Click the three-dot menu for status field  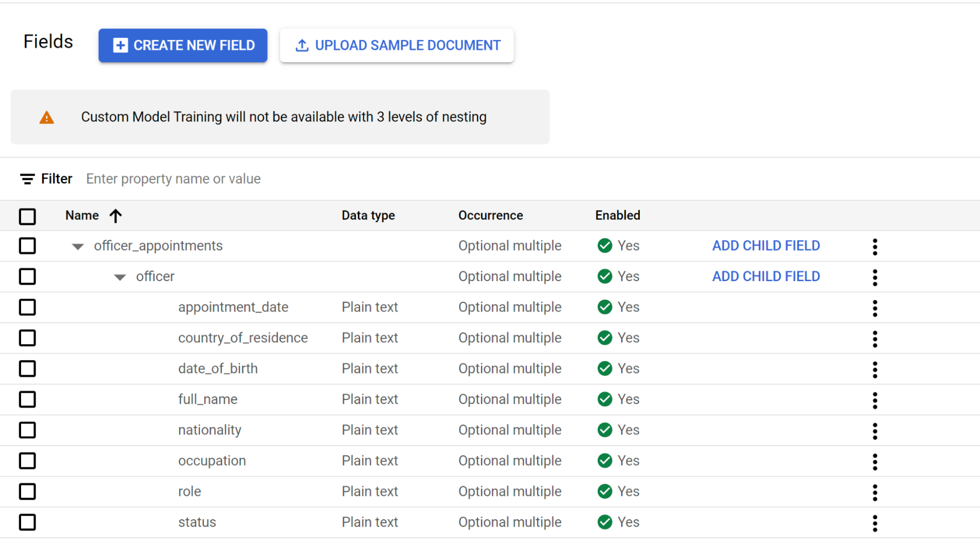click(x=875, y=521)
